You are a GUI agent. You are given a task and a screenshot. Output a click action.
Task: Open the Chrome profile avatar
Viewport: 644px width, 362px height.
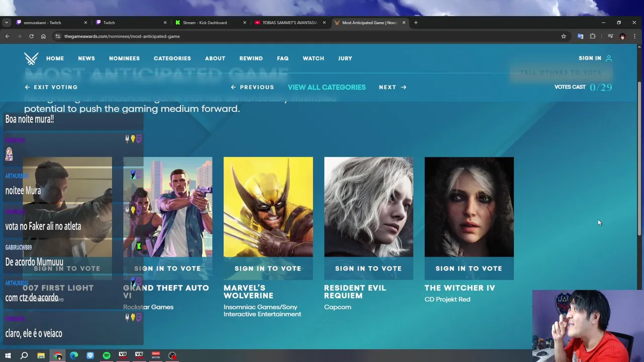pos(622,36)
